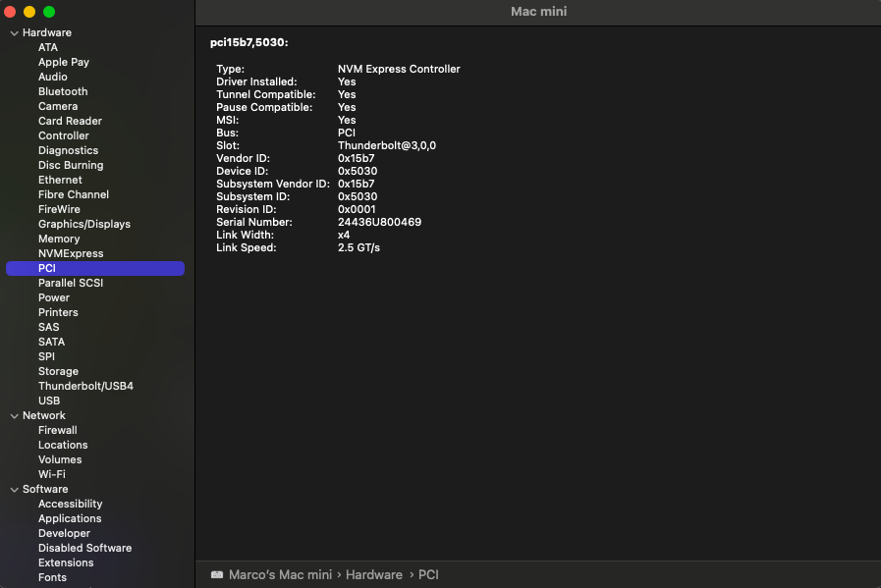
Task: Select Disc Burning in the sidebar
Action: pyautogui.click(x=71, y=165)
